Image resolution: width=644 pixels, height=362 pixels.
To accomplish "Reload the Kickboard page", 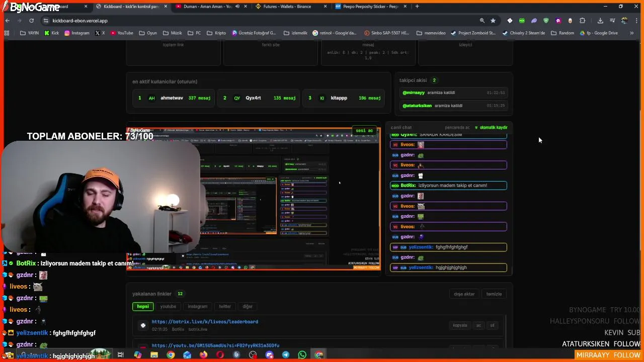I will pos(31,21).
